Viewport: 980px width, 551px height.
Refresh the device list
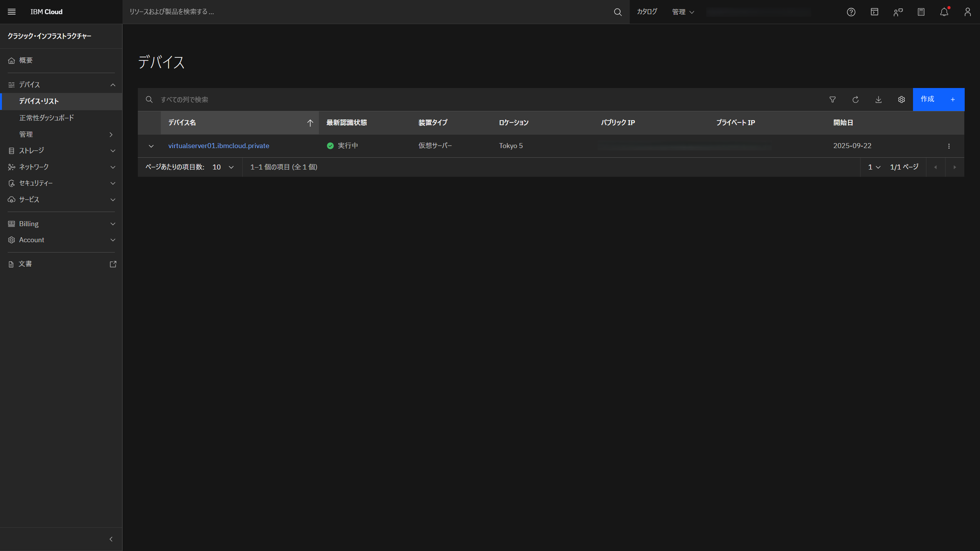tap(856, 99)
